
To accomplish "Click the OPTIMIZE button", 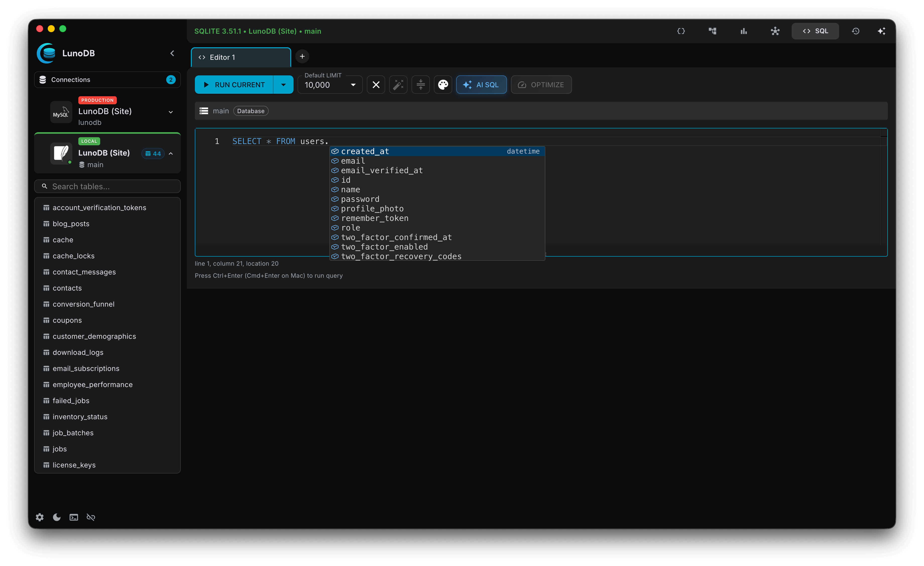I will pyautogui.click(x=541, y=84).
